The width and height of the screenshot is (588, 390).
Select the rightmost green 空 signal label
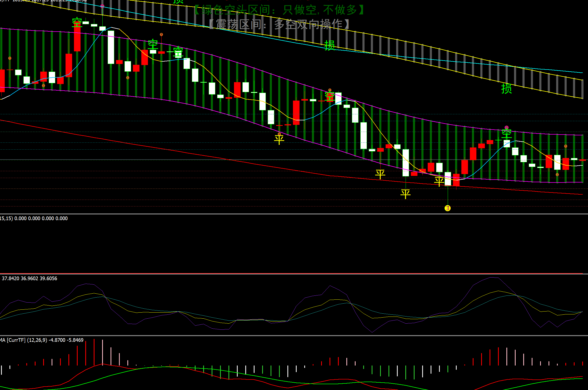coord(506,134)
